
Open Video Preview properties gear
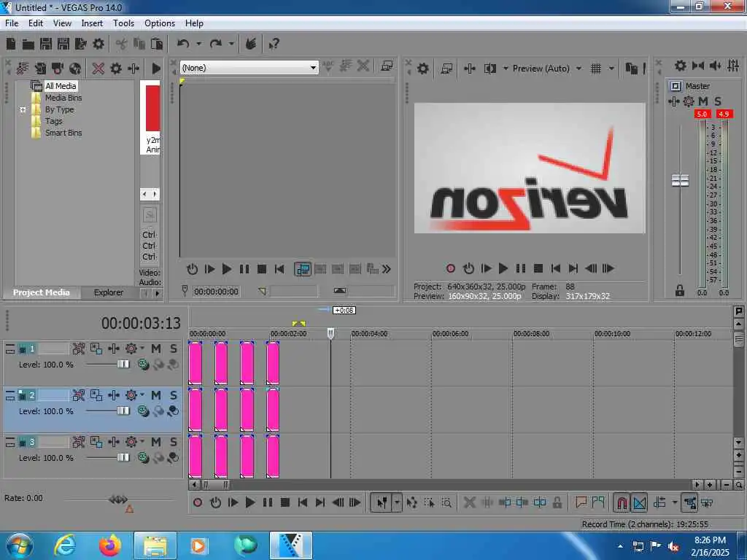(422, 69)
